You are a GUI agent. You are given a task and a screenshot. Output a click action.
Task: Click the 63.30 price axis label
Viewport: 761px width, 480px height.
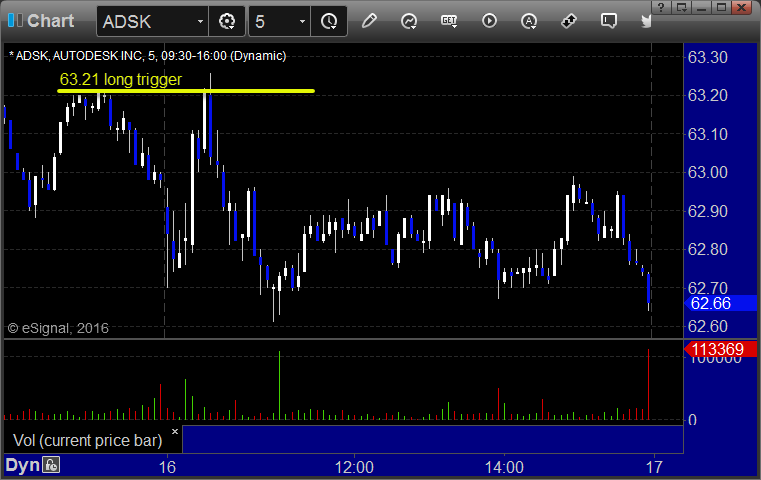point(708,57)
